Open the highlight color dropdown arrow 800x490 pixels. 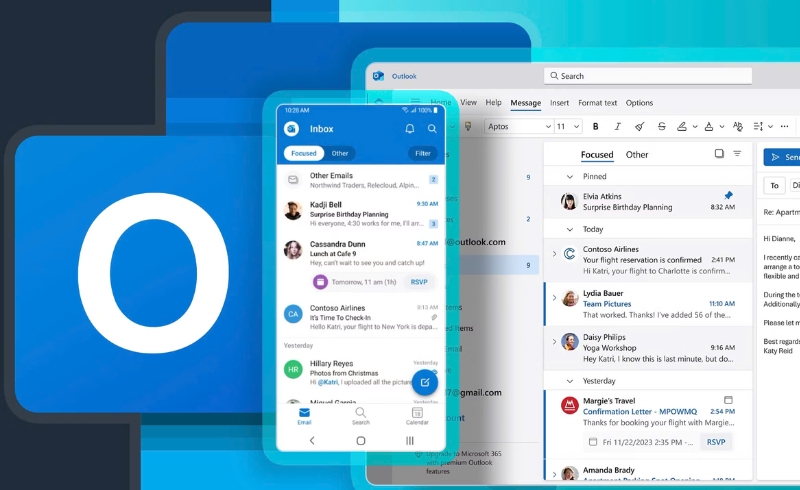tap(695, 127)
